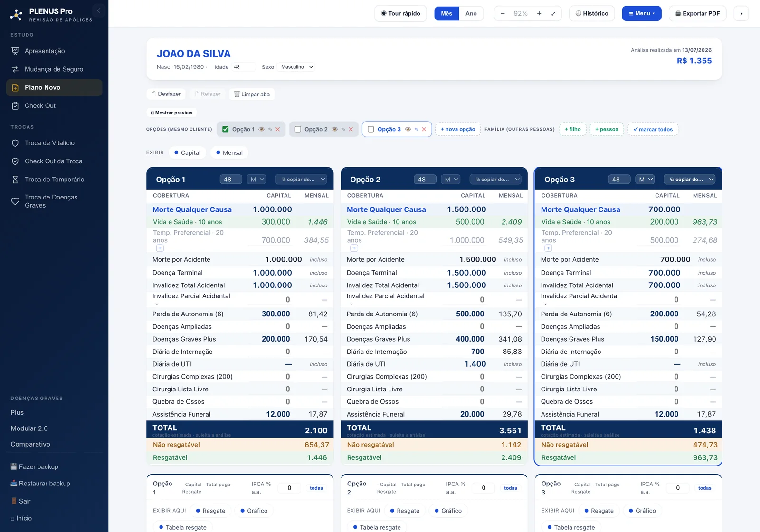Click the pencil icon on Opção 3 chip
Image resolution: width=760 pixels, height=532 pixels.
(x=417, y=129)
